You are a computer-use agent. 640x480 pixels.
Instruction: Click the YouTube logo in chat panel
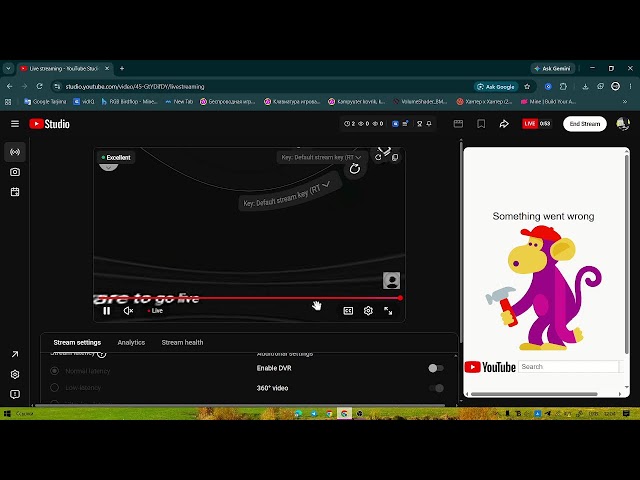coord(490,367)
